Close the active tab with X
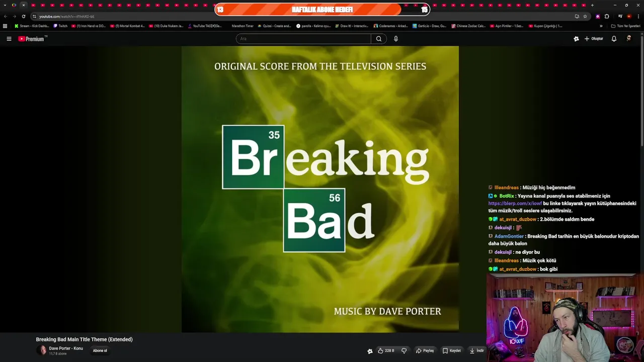644x362 pixels. tap(23, 5)
